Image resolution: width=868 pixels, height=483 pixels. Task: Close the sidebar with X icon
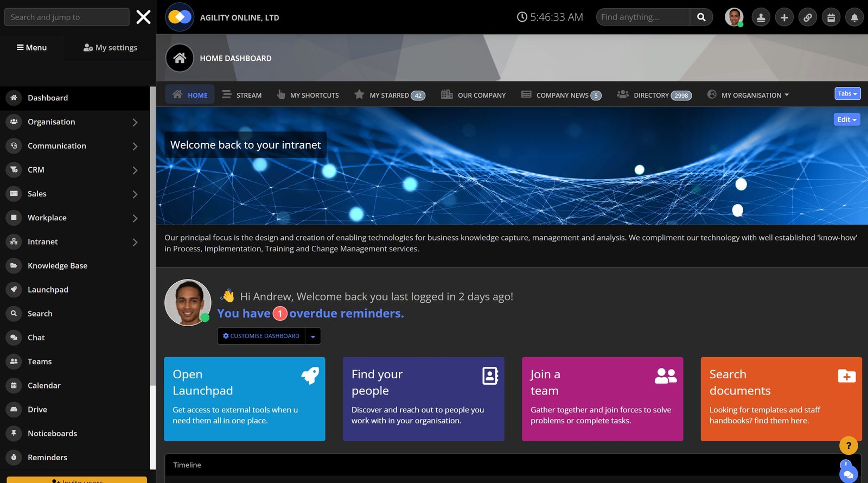point(143,17)
